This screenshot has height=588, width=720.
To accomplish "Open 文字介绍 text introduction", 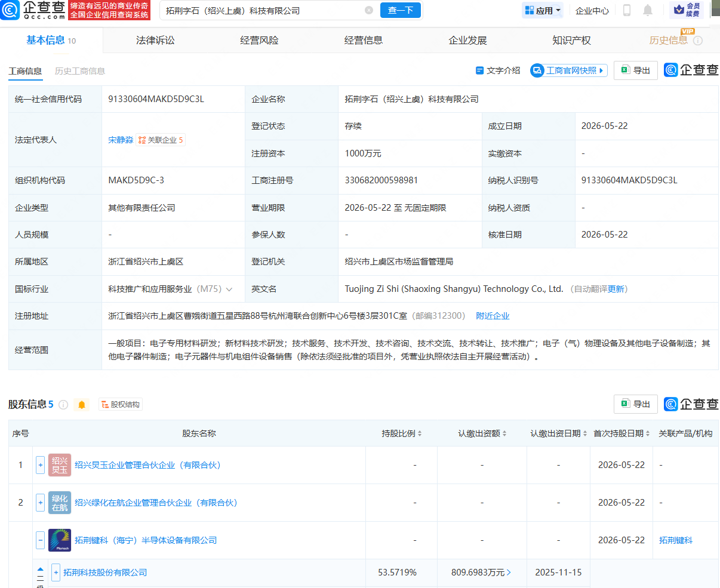I will (498, 70).
